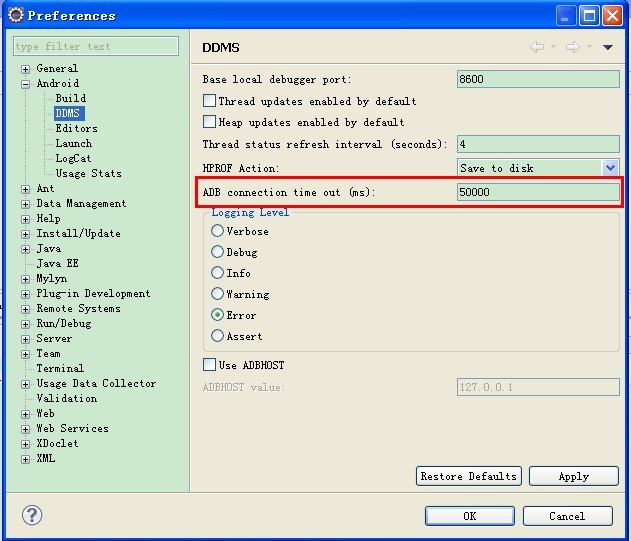Focus the type filter text field

pos(96,46)
